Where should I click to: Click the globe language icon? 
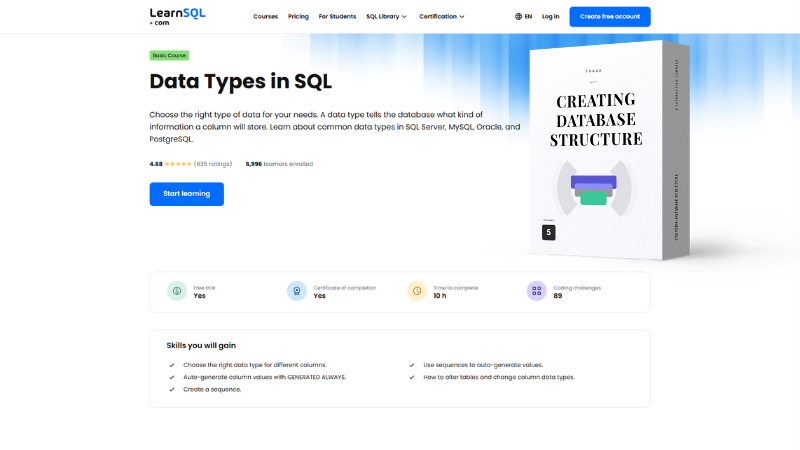click(518, 16)
